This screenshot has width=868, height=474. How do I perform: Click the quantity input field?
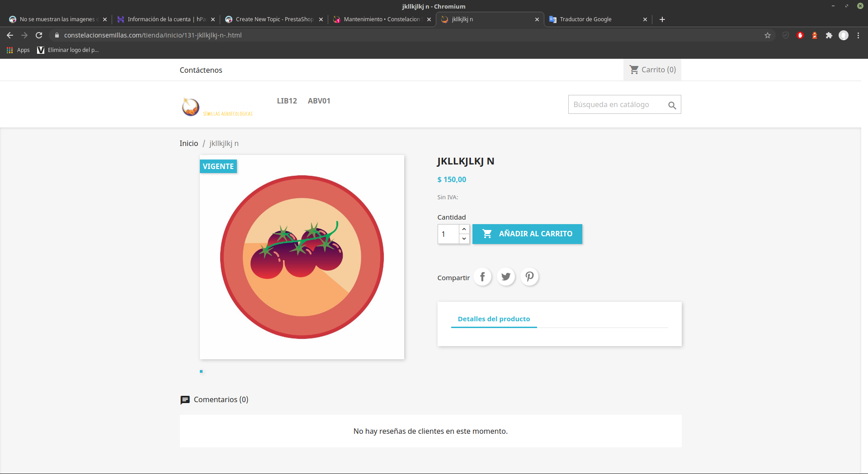448,234
